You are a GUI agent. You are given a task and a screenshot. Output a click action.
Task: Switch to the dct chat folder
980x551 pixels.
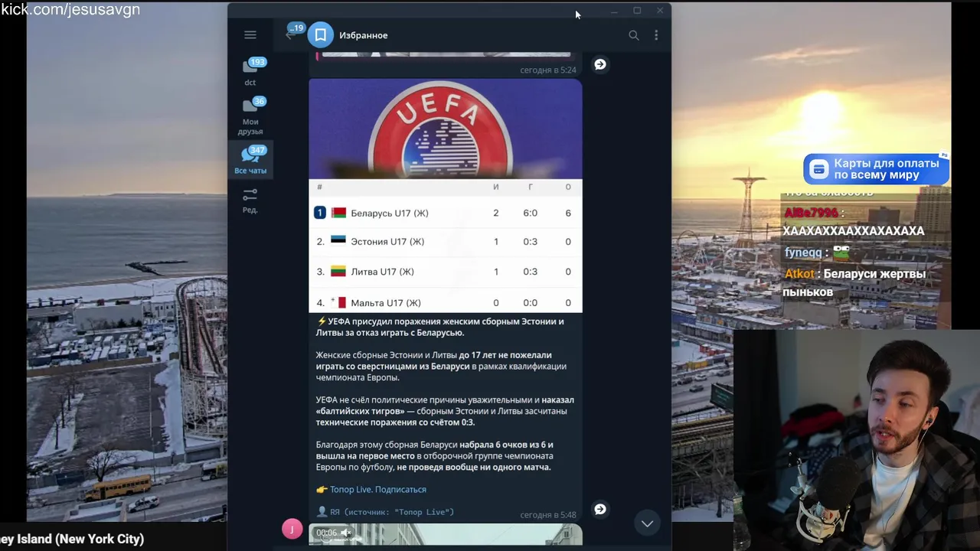coord(250,72)
